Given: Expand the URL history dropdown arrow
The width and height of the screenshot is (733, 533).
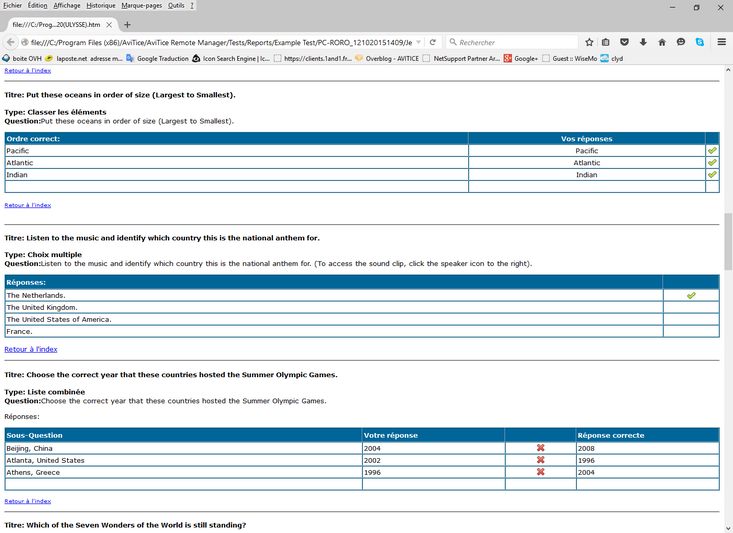Looking at the screenshot, I should (x=419, y=42).
